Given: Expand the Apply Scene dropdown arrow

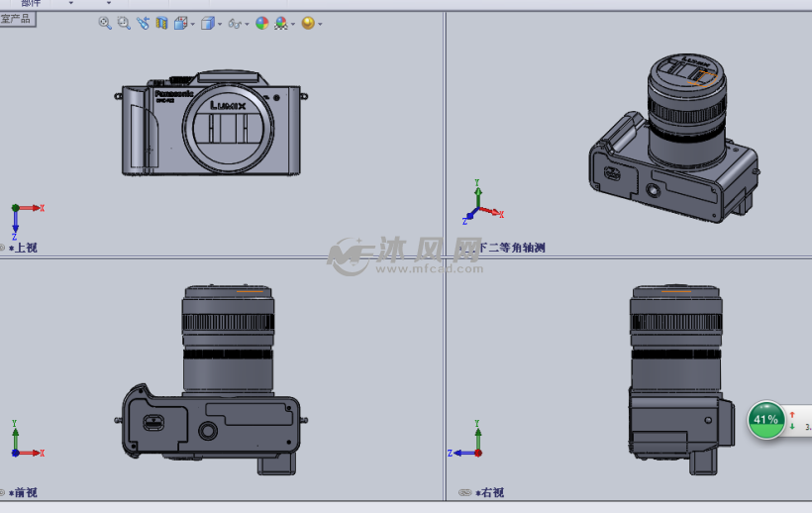Looking at the screenshot, I should pyautogui.click(x=293, y=25).
